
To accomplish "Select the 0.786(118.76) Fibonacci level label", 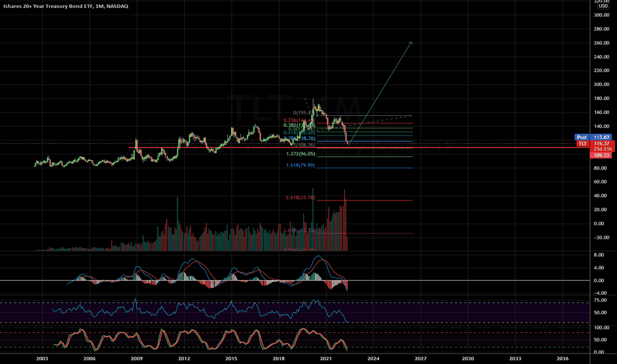I will click(x=299, y=139).
